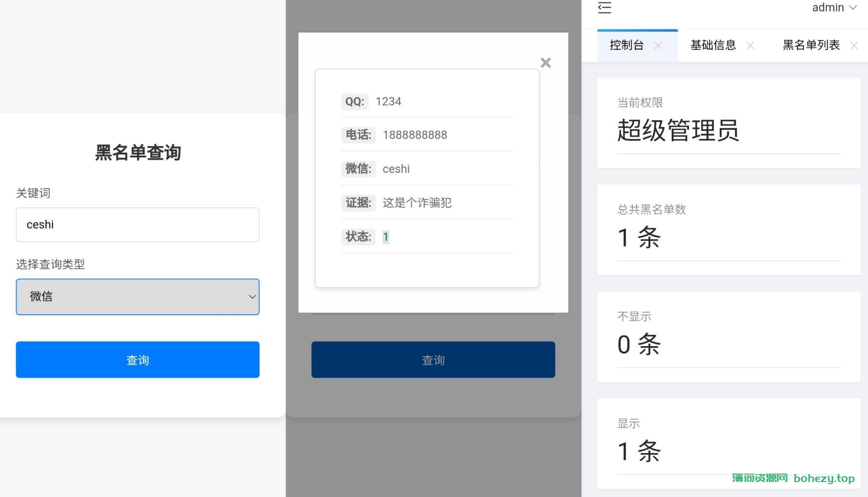The height and width of the screenshot is (497, 868).
Task: Click the QQ: label in popup
Action: point(355,102)
